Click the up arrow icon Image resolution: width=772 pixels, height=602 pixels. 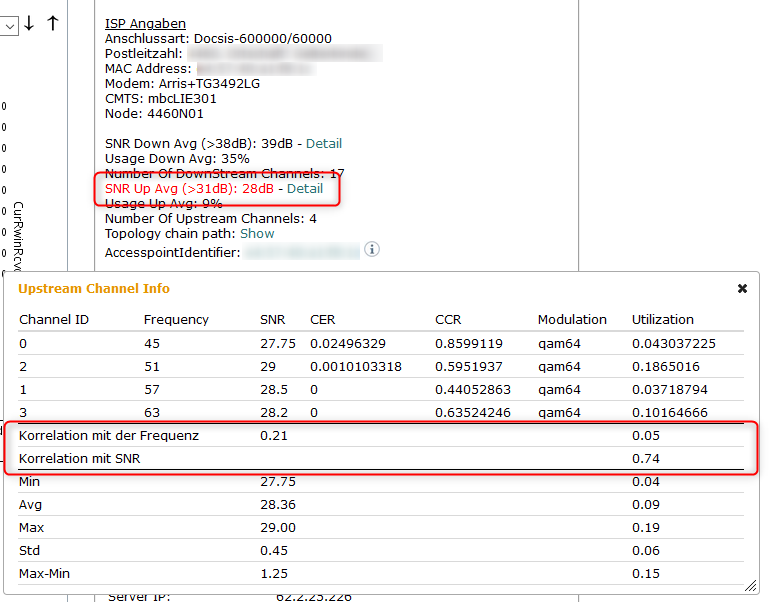[53, 23]
